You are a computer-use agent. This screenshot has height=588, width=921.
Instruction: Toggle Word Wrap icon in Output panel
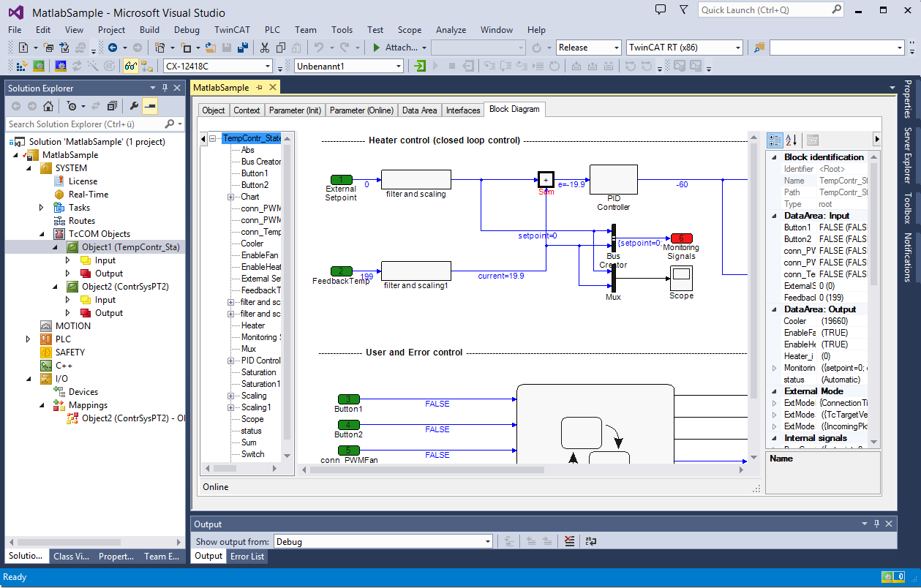[591, 541]
